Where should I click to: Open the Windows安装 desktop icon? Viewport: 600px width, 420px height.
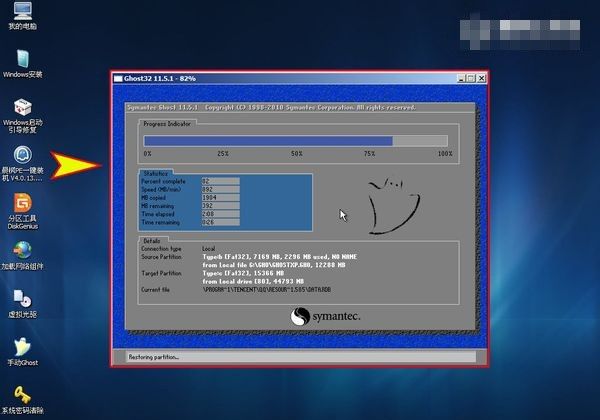coord(23,63)
